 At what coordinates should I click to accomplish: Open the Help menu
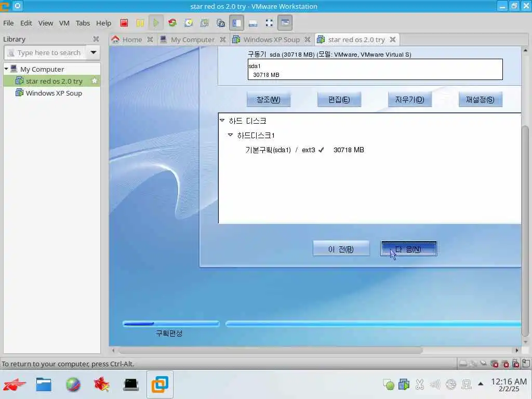tap(103, 23)
